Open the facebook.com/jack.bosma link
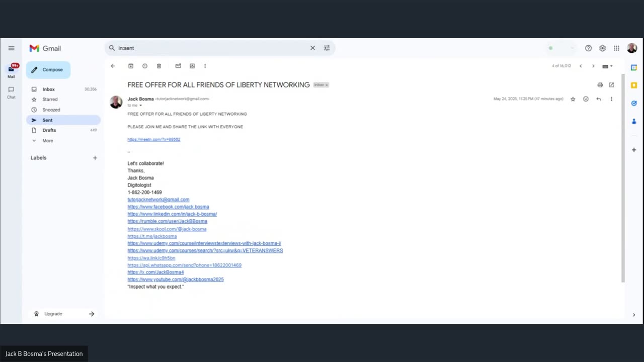644x362 pixels. point(168,207)
